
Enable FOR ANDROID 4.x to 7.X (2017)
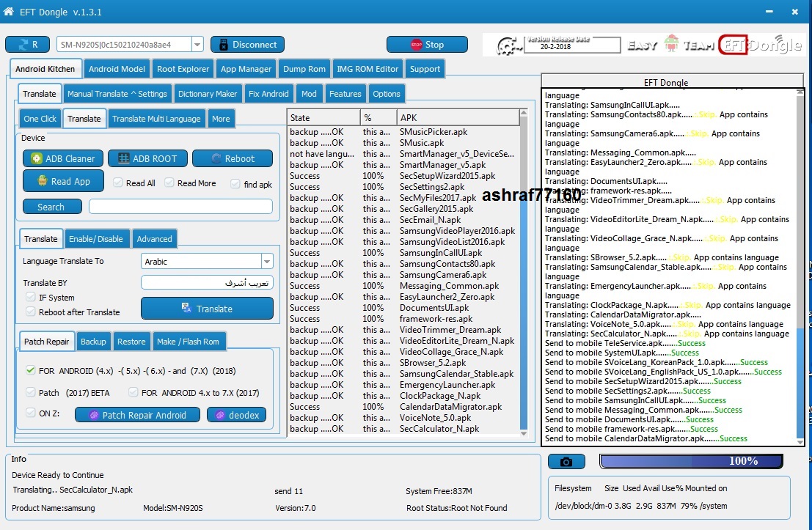coord(133,392)
